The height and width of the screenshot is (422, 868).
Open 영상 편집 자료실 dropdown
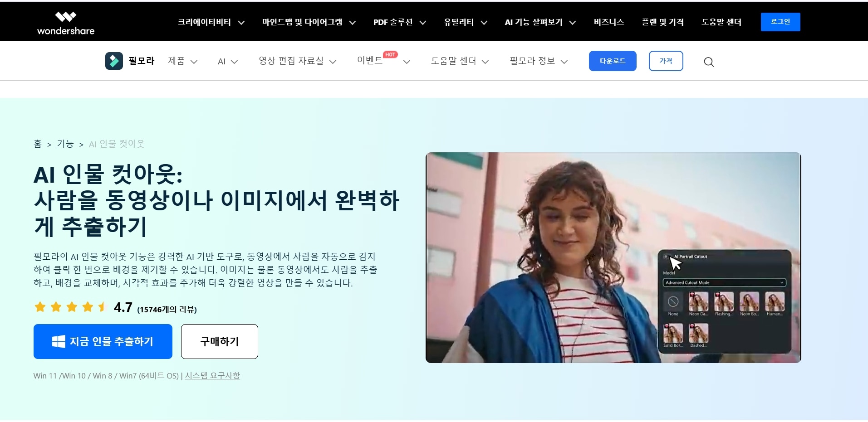pyautogui.click(x=298, y=61)
